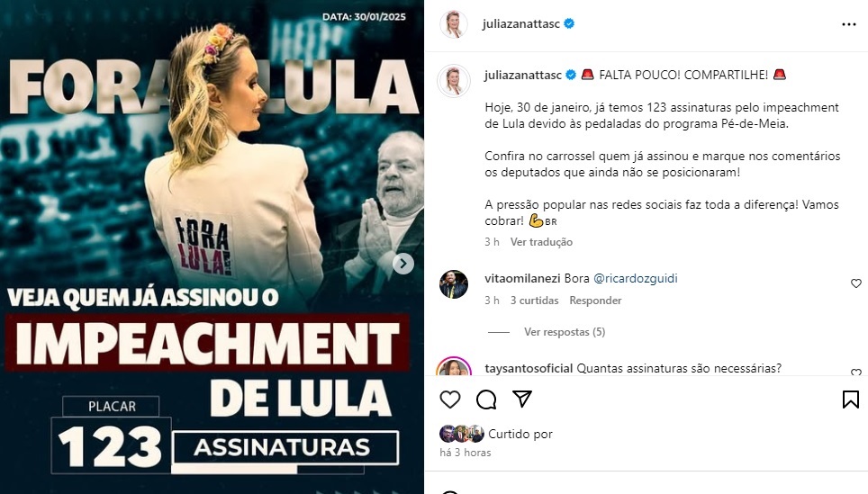
Task: Click juliazanattasc avatar beside caption
Action: (454, 81)
